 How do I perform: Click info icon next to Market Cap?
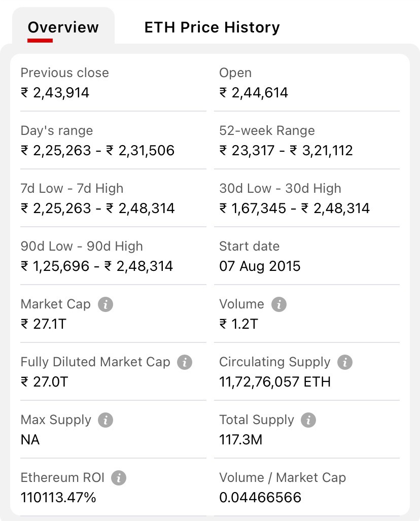click(105, 304)
